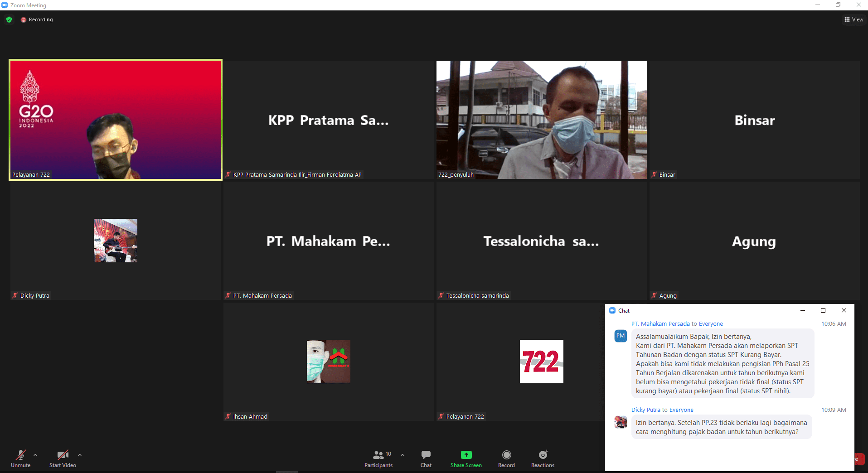This screenshot has width=868, height=473.
Task: Click Dicky Putra sender name in chat
Action: coord(645,410)
